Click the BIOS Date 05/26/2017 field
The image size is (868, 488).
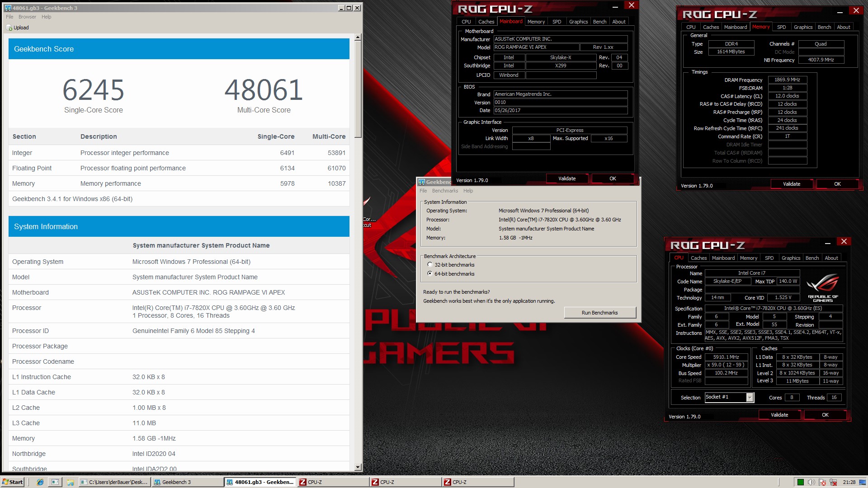[560, 110]
